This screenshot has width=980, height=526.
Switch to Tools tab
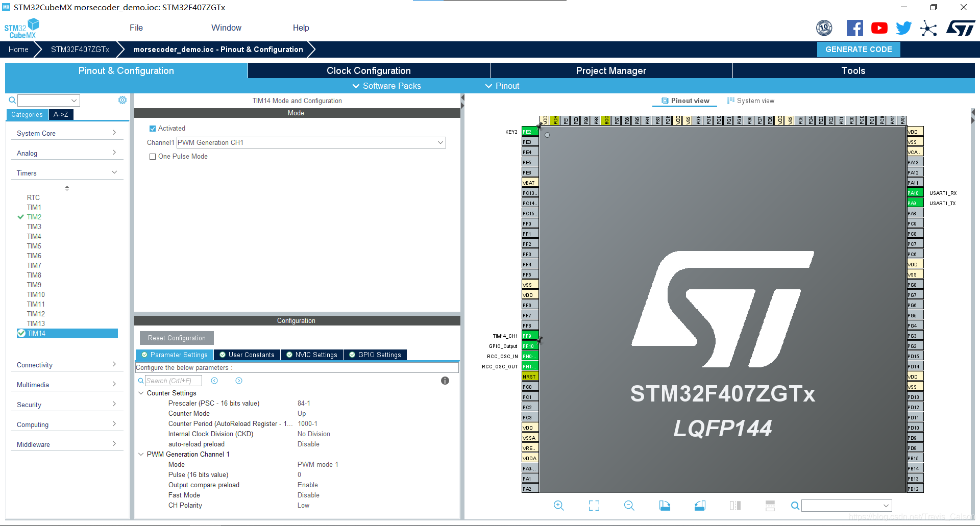(853, 70)
